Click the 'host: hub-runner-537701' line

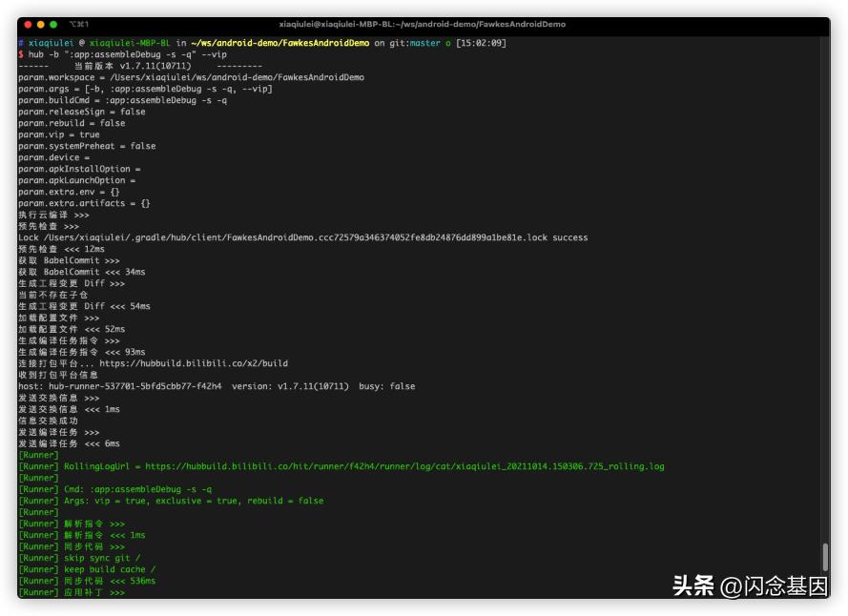pos(217,386)
